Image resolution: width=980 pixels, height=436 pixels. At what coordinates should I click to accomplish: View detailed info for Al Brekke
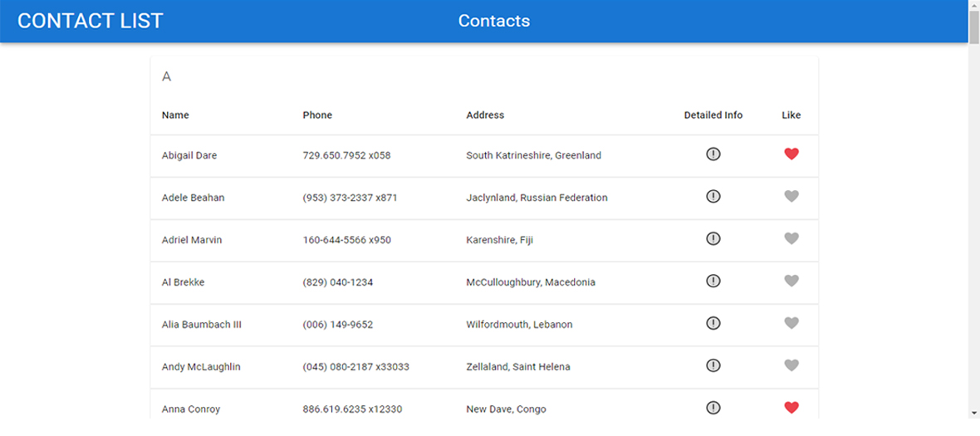pyautogui.click(x=713, y=281)
